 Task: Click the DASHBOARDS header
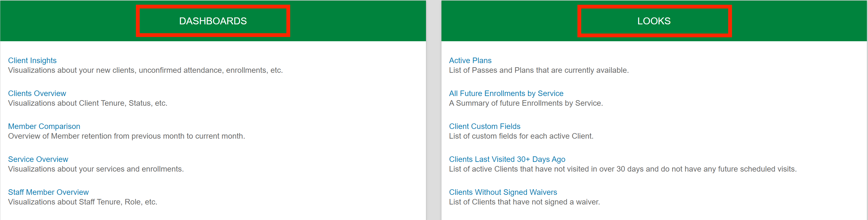pos(213,21)
